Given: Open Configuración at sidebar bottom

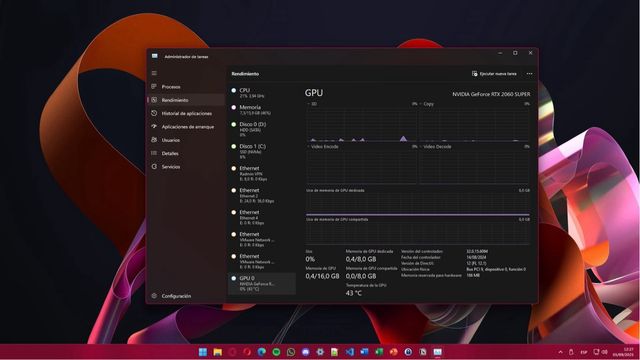Looking at the screenshot, I should point(186,296).
